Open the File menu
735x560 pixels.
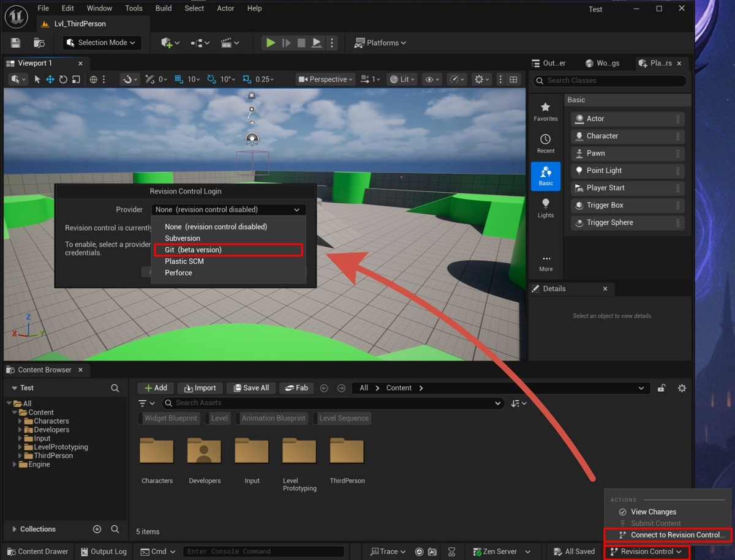pos(43,9)
